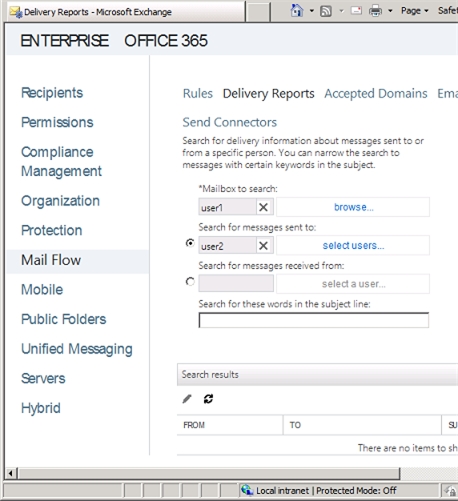The image size is (458, 501).
Task: Open the Public Folders section
Action: (x=64, y=319)
